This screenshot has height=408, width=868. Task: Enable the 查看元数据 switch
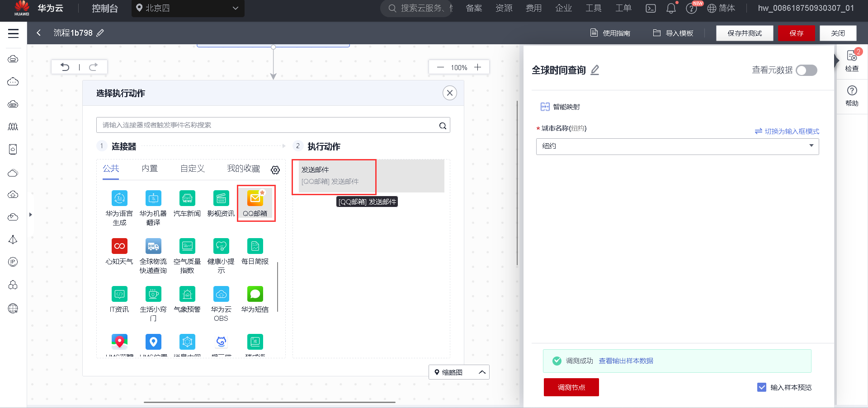(x=807, y=70)
